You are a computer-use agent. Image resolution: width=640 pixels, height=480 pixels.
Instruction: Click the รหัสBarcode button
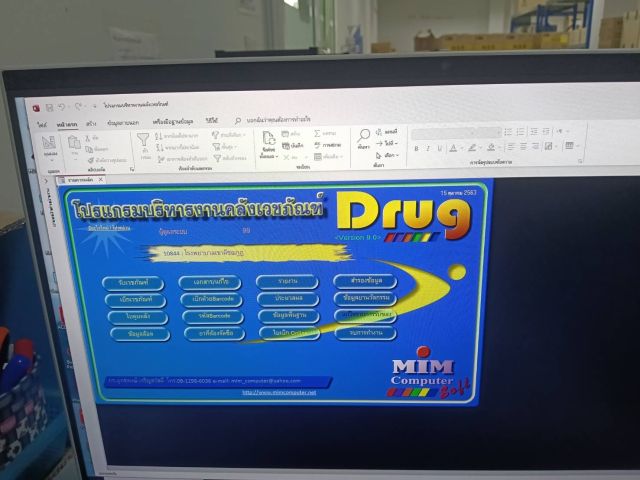213,316
